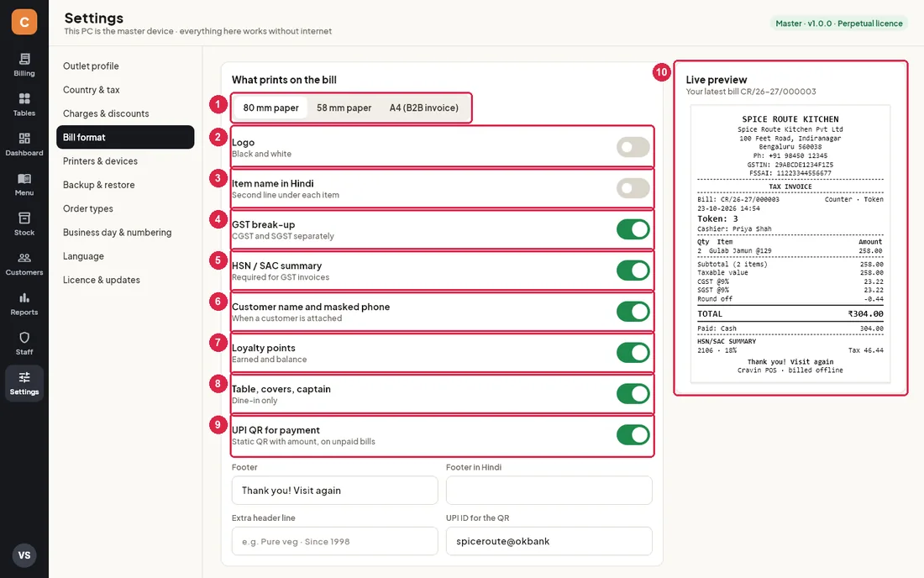
Task: Open Licence & updates settings
Action: (x=125, y=280)
